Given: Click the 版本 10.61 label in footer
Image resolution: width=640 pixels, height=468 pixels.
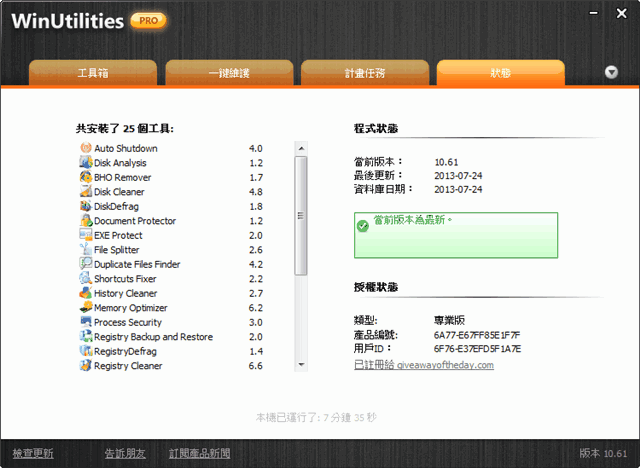Looking at the screenshot, I should point(603,453).
